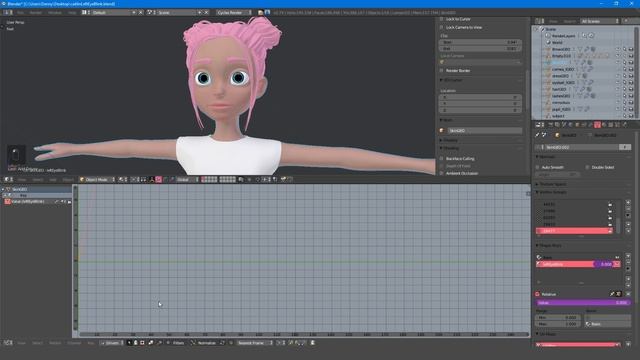The height and width of the screenshot is (360, 640).
Task: Open the Global transform orientation dropdown
Action: click(188, 179)
